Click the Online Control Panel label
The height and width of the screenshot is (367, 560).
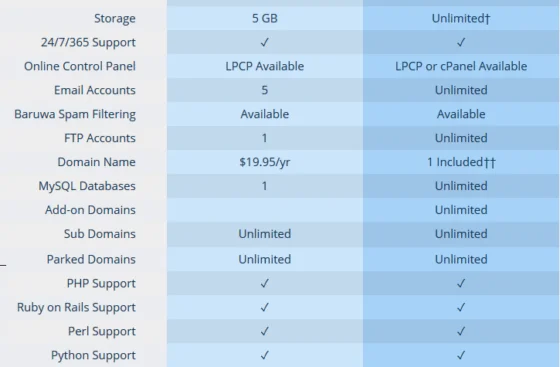[80, 66]
